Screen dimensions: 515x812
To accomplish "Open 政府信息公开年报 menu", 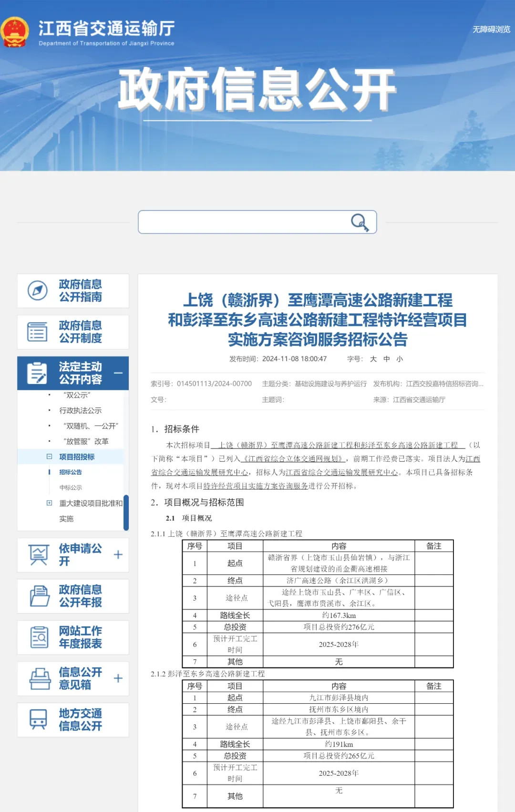I will click(x=73, y=596).
